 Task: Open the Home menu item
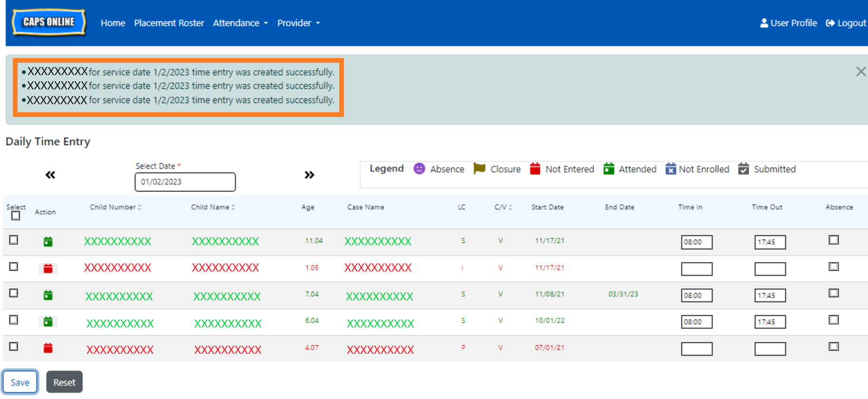[113, 23]
